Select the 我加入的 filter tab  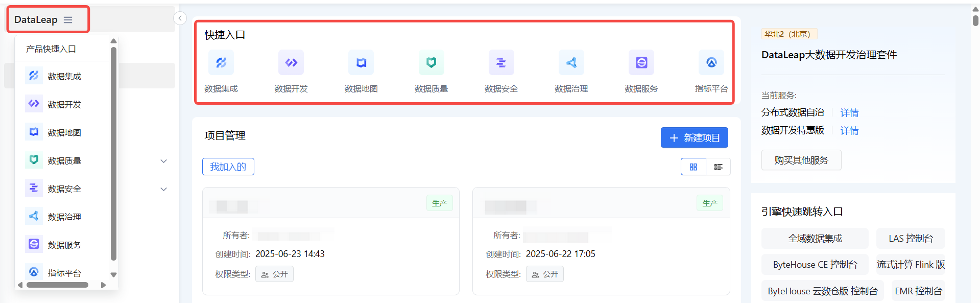click(228, 167)
